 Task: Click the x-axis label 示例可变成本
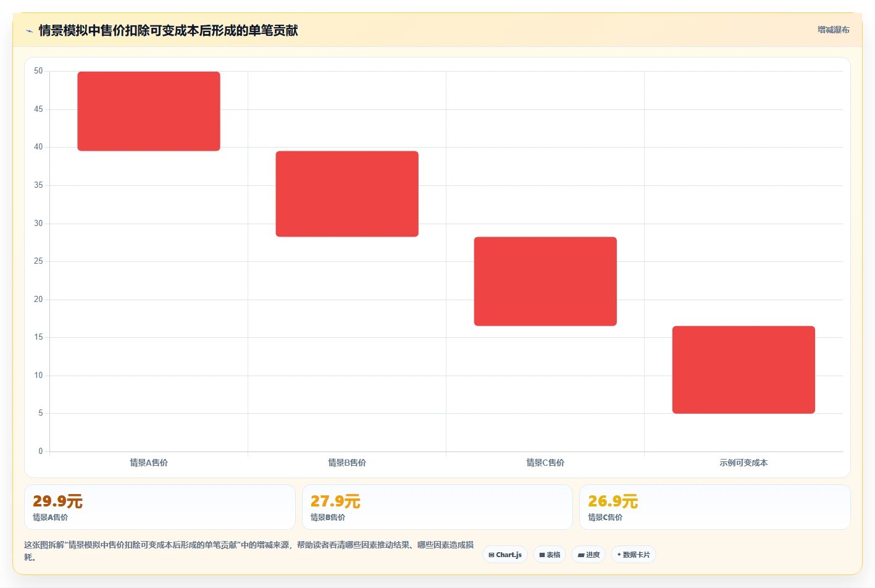[743, 463]
